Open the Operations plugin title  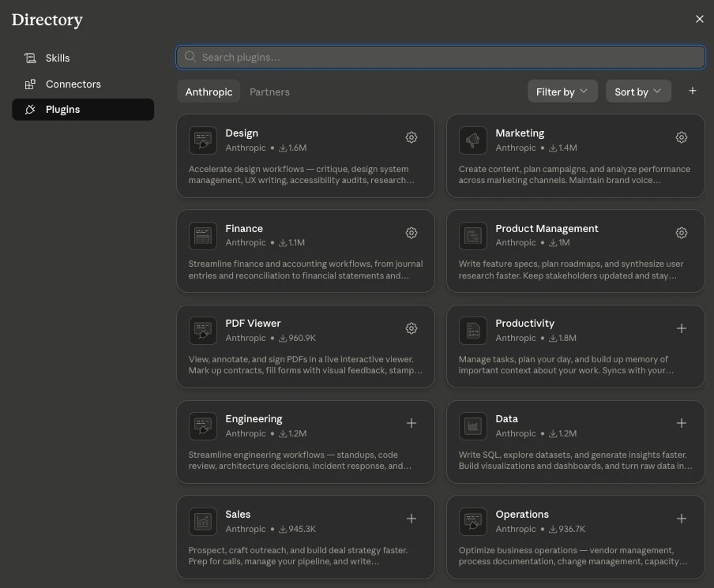pos(522,515)
